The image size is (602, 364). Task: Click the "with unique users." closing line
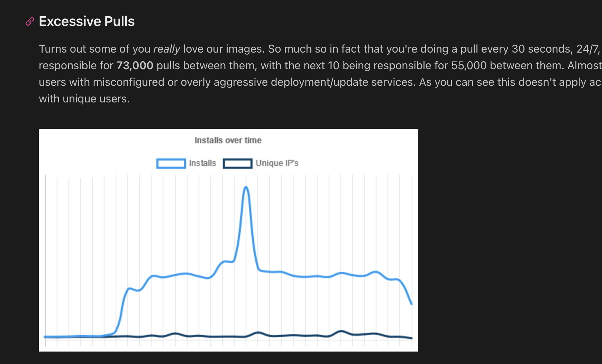84,99
